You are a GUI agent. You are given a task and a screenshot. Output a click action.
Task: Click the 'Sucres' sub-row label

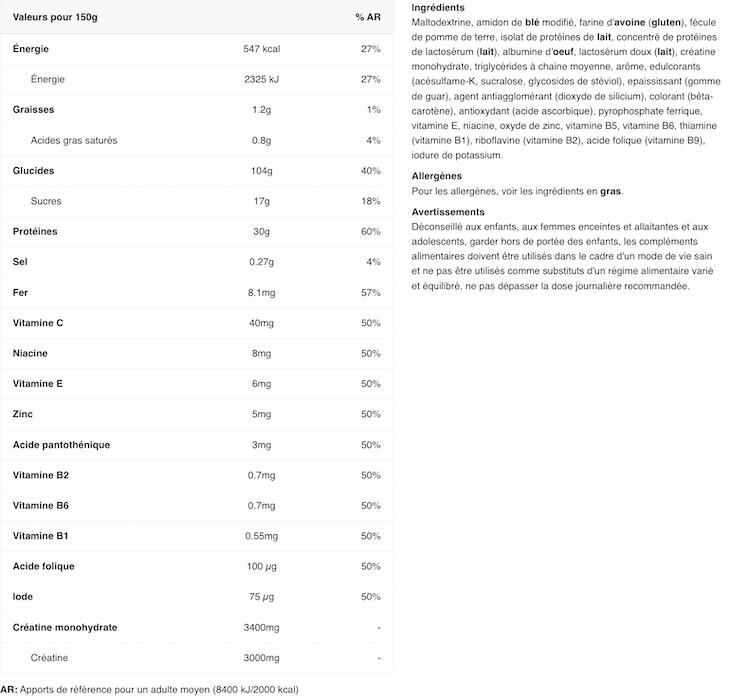point(46,201)
